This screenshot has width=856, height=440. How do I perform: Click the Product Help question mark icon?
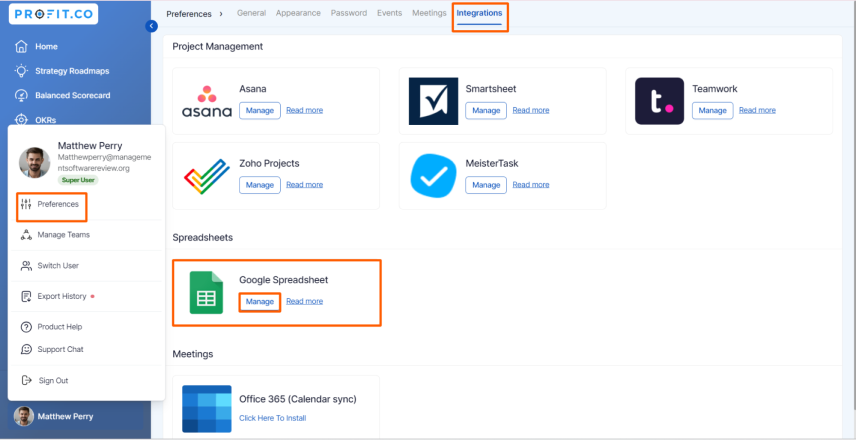point(26,327)
